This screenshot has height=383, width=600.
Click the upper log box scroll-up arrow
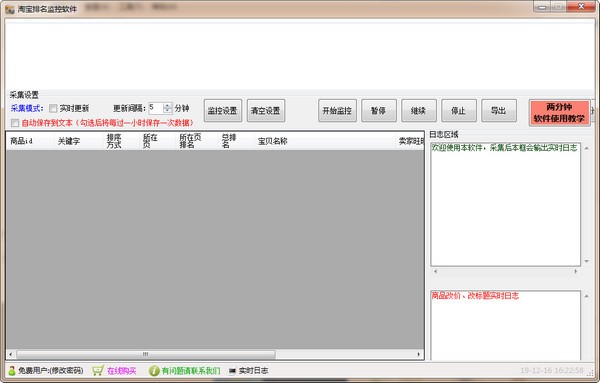coord(587,148)
